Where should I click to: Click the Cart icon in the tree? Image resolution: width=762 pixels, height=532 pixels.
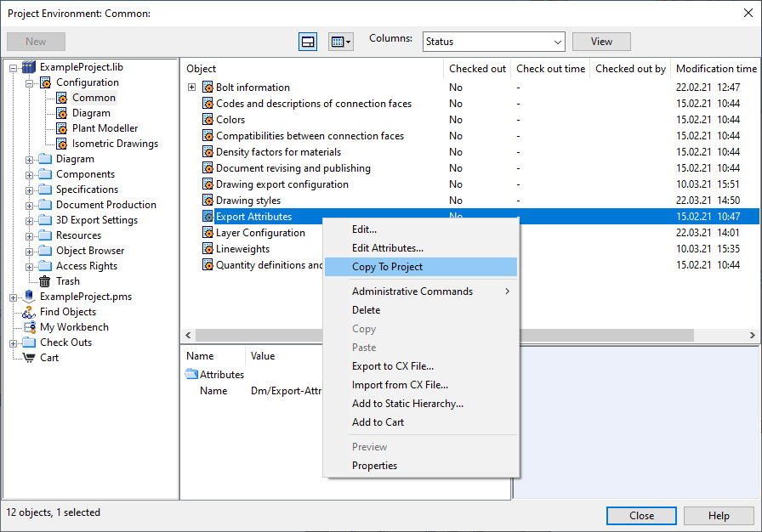[x=29, y=358]
